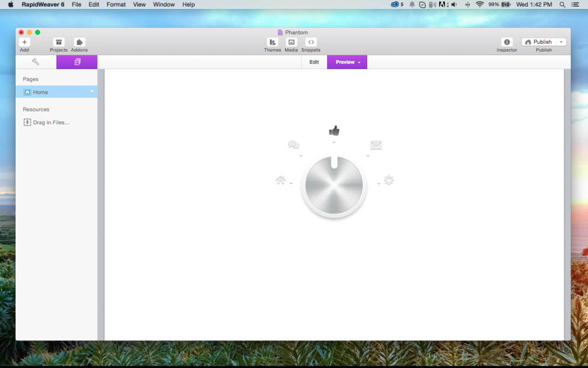Select the purple pages tab
The image size is (588, 368).
pos(77,62)
